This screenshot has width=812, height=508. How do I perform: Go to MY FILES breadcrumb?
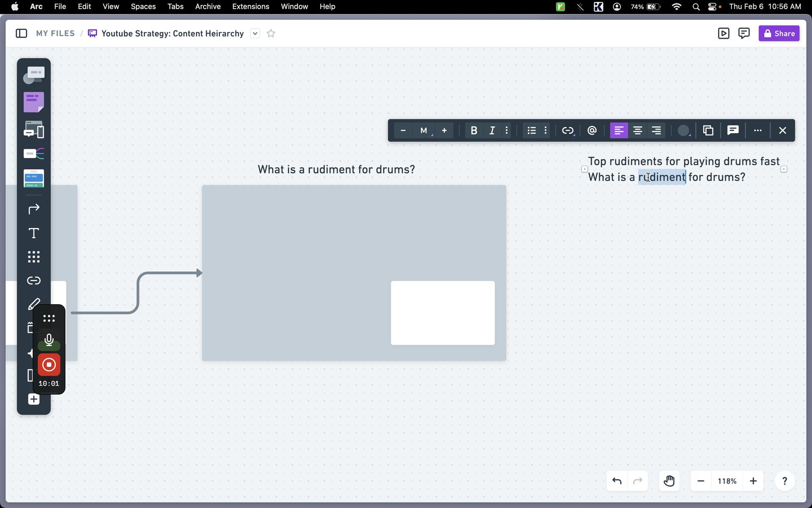click(55, 34)
